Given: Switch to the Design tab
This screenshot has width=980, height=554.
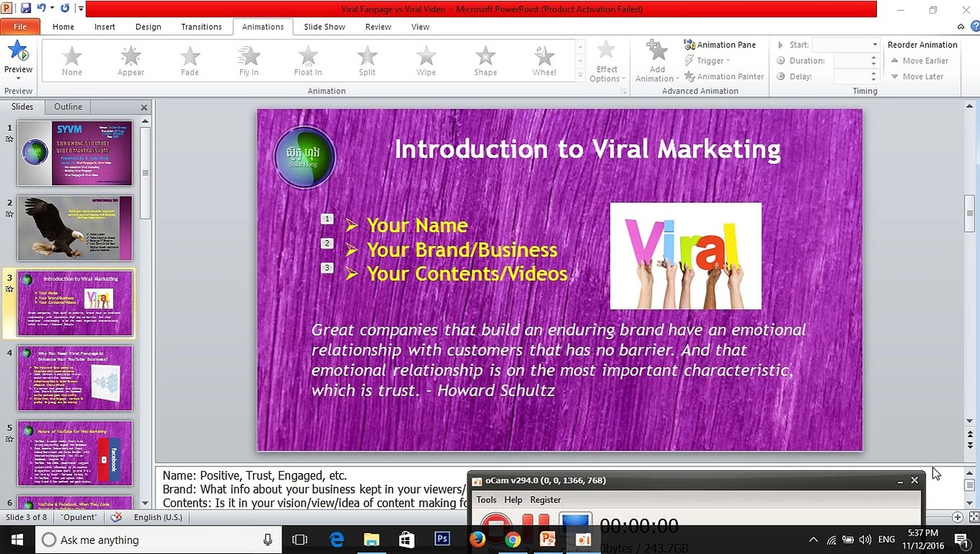Looking at the screenshot, I should [148, 26].
